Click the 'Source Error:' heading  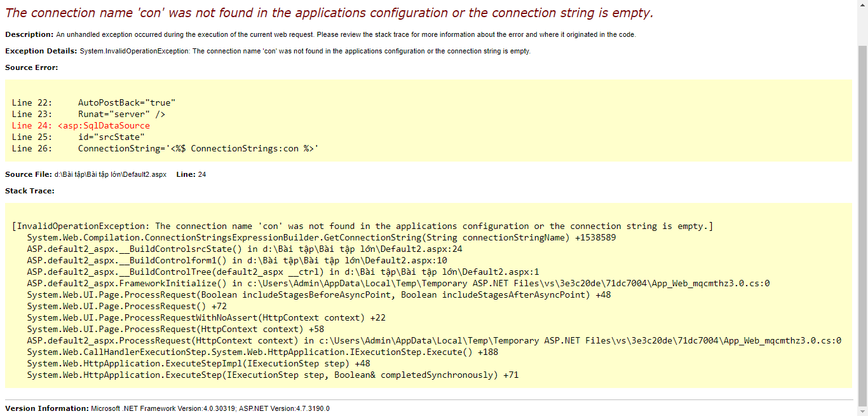coord(31,67)
